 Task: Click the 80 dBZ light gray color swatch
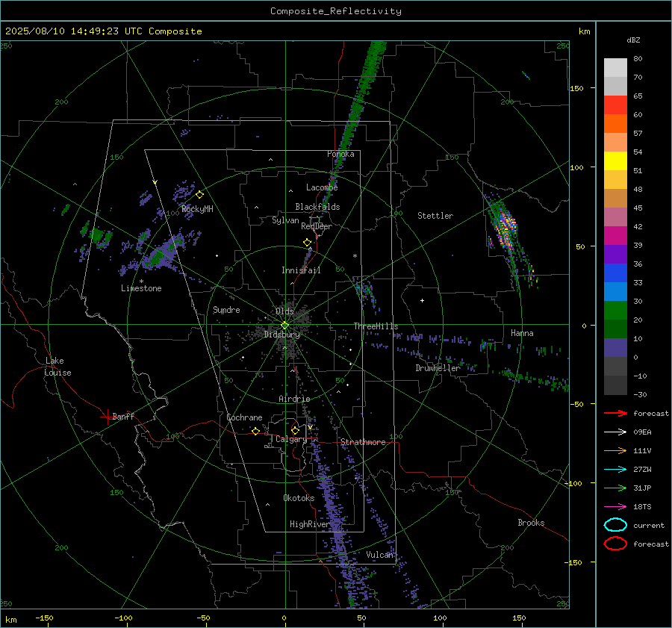click(615, 68)
